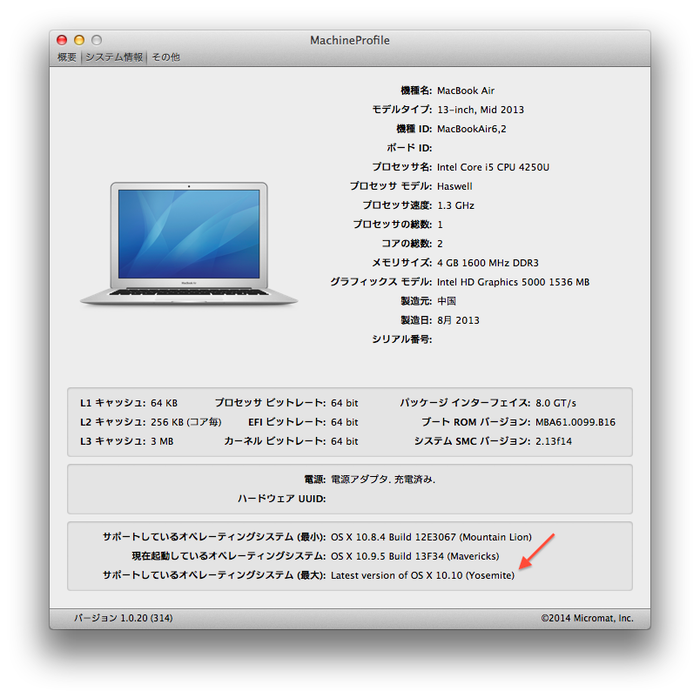Click the プロセッサ ビットレート 64 bit value

tap(344, 403)
